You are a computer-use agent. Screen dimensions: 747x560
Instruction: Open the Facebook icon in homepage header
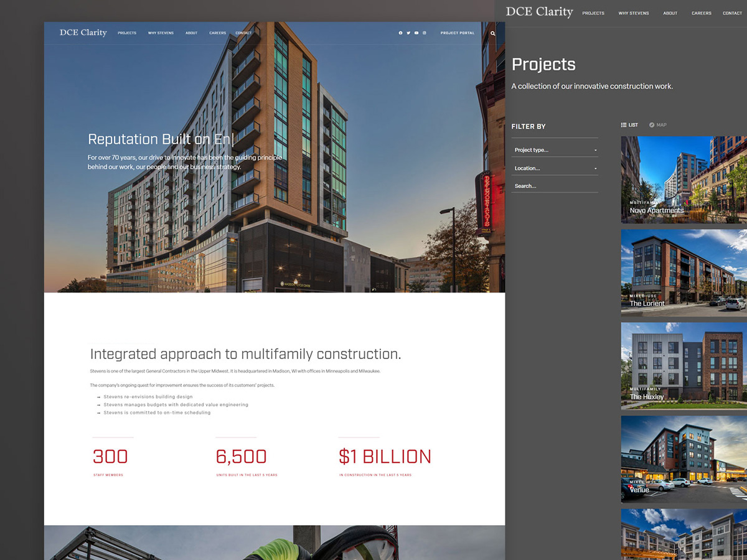[x=400, y=33]
